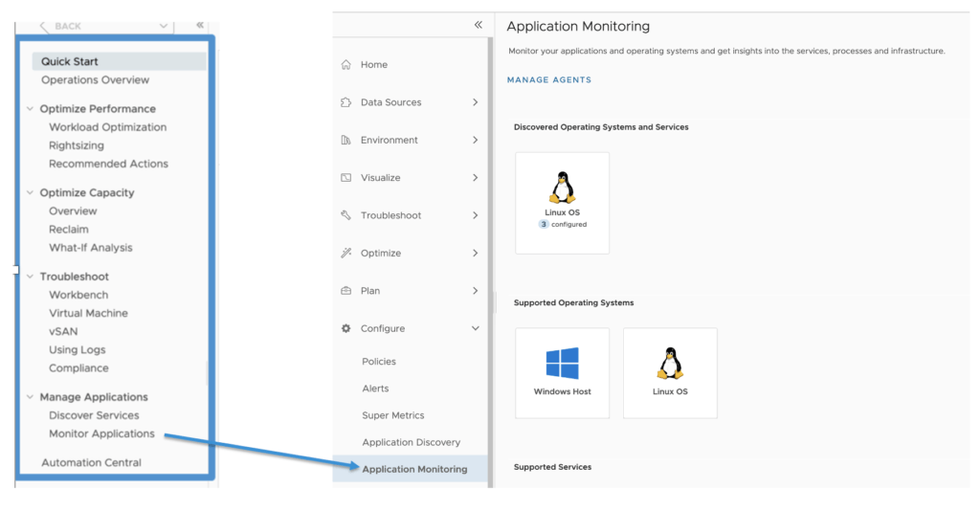The image size is (980, 511).
Task: Click the Optimize magic wand icon
Action: click(x=345, y=254)
